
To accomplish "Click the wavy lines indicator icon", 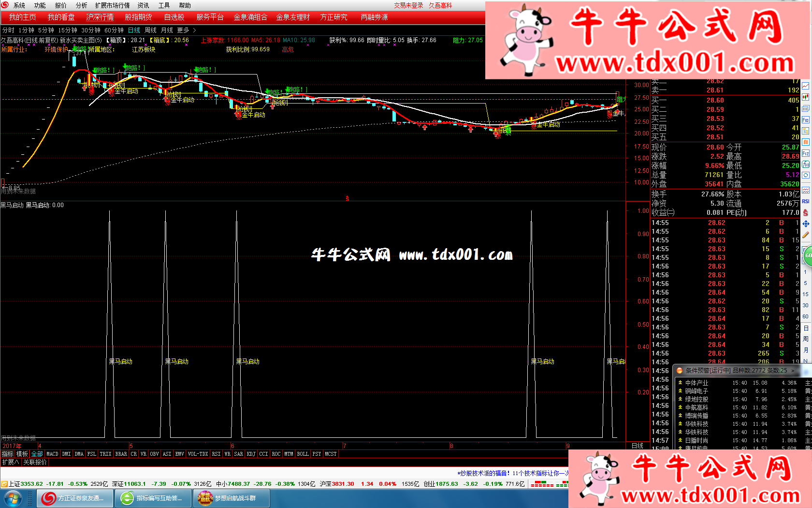I will [806, 190].
